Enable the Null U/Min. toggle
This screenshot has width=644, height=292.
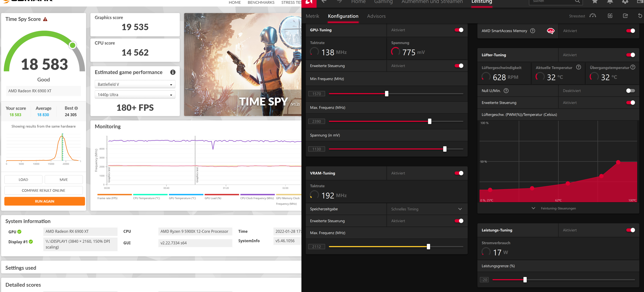tap(630, 91)
